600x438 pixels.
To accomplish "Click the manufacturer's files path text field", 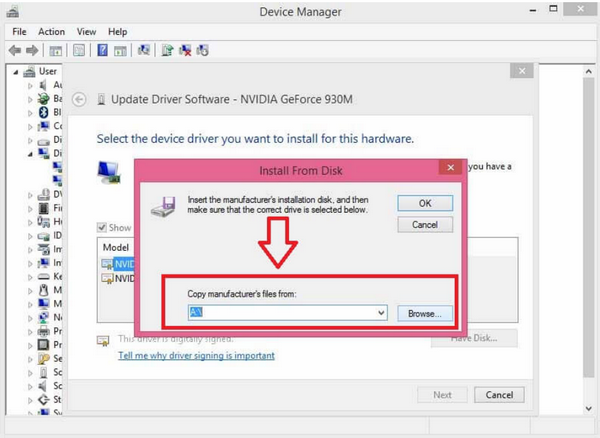I will point(280,313).
